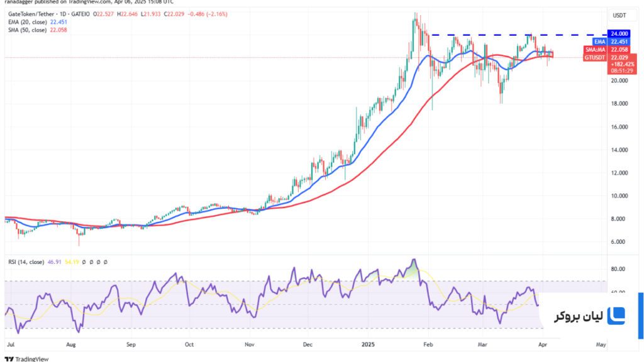Select the RSI (14, close) indicator label
644x362 pixels.
(26, 262)
